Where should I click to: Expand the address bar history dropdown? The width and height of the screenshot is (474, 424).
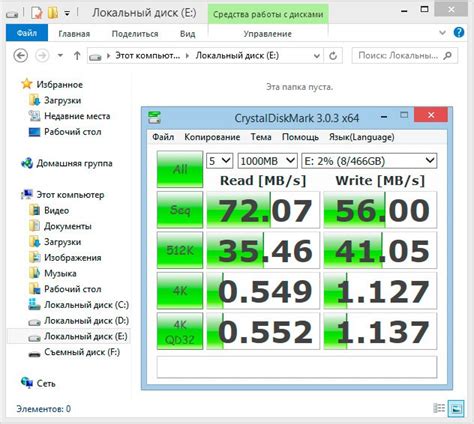[317, 56]
